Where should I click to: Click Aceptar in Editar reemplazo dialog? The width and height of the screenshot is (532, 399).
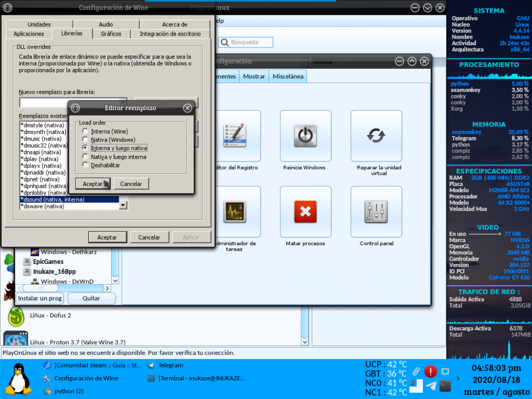(93, 184)
